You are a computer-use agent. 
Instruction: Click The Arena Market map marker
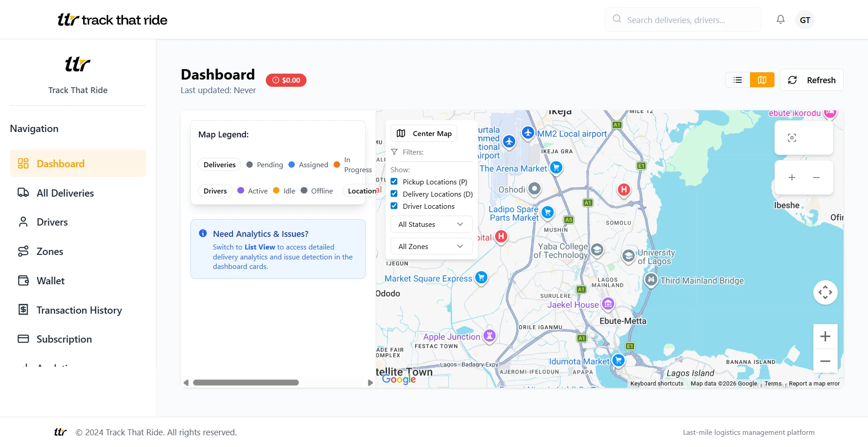[x=556, y=168]
